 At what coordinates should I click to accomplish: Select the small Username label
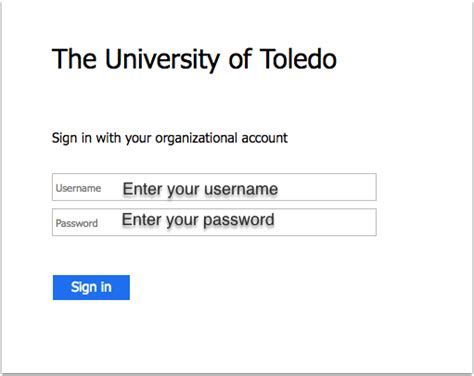pos(78,188)
